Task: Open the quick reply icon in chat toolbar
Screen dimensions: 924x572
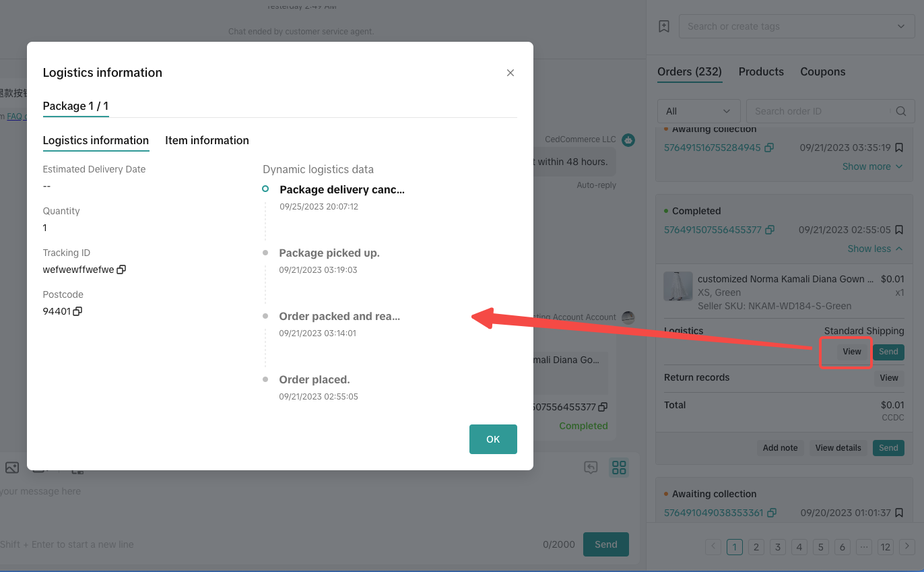Action: (x=591, y=468)
